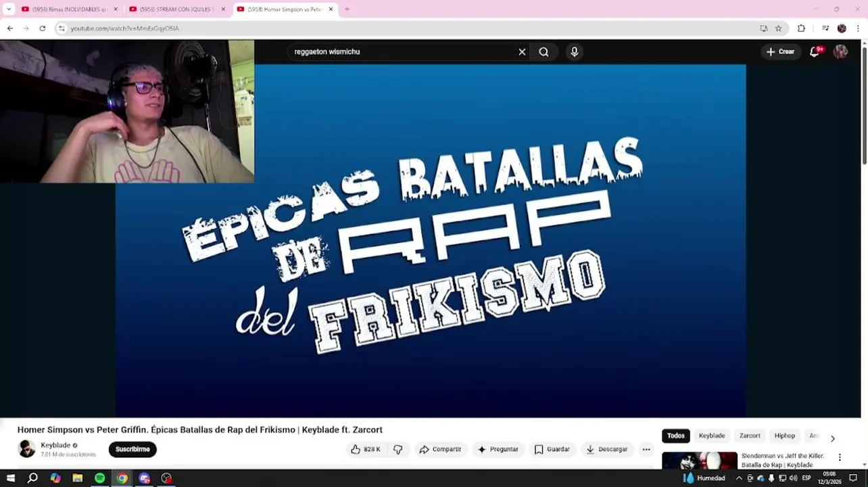
Task: Click the Guardar button
Action: tap(552, 449)
